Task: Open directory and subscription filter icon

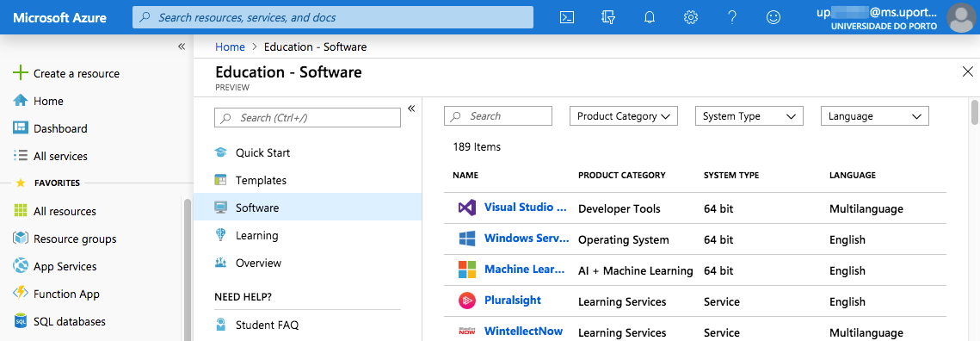Action: click(x=608, y=17)
